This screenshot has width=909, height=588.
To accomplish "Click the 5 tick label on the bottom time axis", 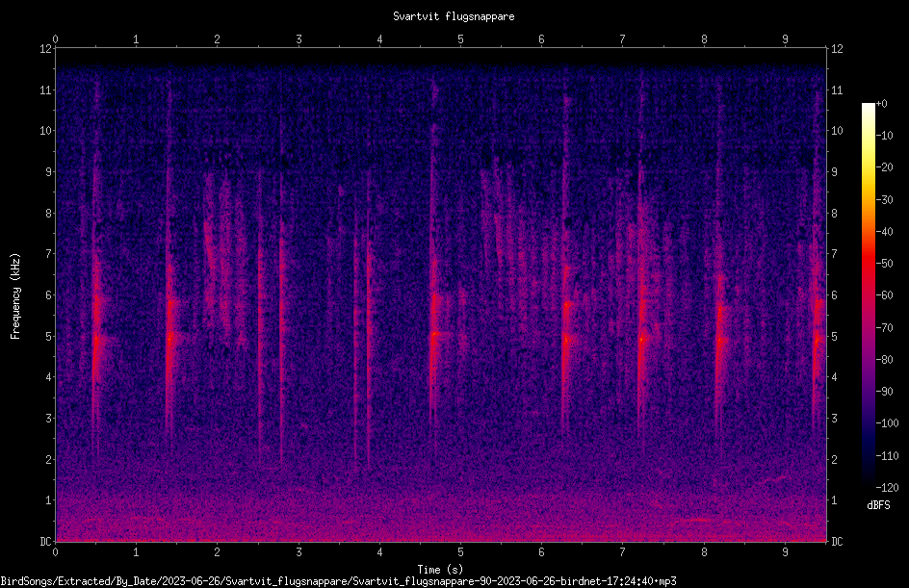I will pyautogui.click(x=461, y=552).
